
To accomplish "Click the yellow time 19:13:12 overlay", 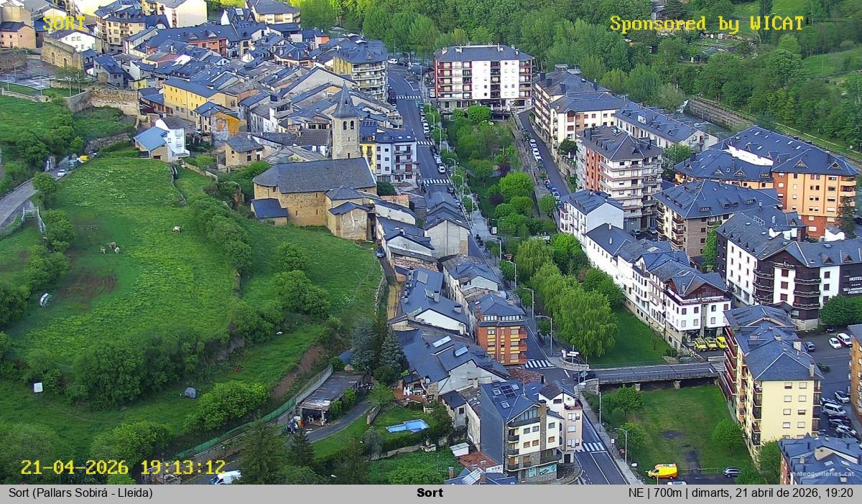I will click(182, 467).
